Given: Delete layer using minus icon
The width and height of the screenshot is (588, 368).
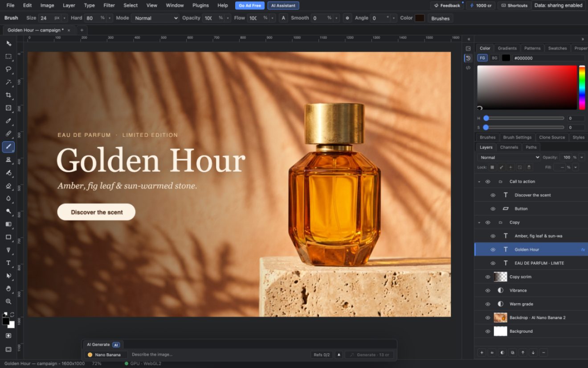Looking at the screenshot, I should point(543,352).
